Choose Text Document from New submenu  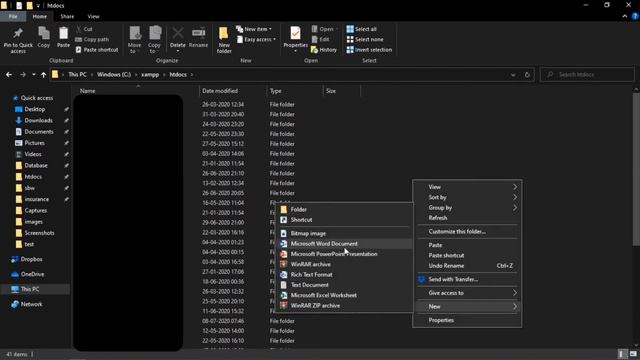(x=344, y=285)
